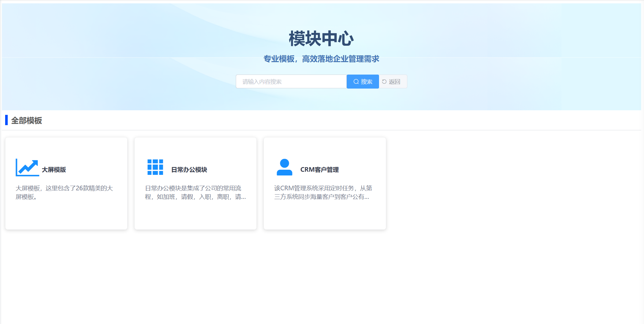Screen dimensions: 644x324
Task: Click the blue bar beside 全部模板
Action: 7,120
